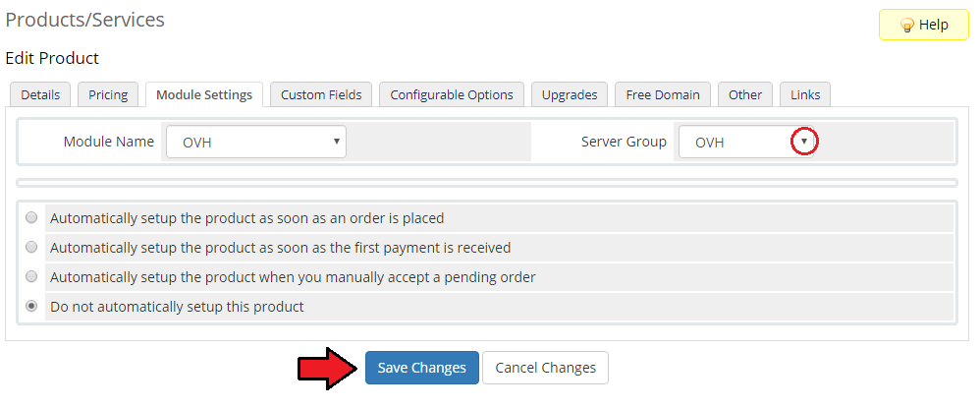Select the Module Settings tab
The width and height of the screenshot is (980, 408).
[204, 94]
